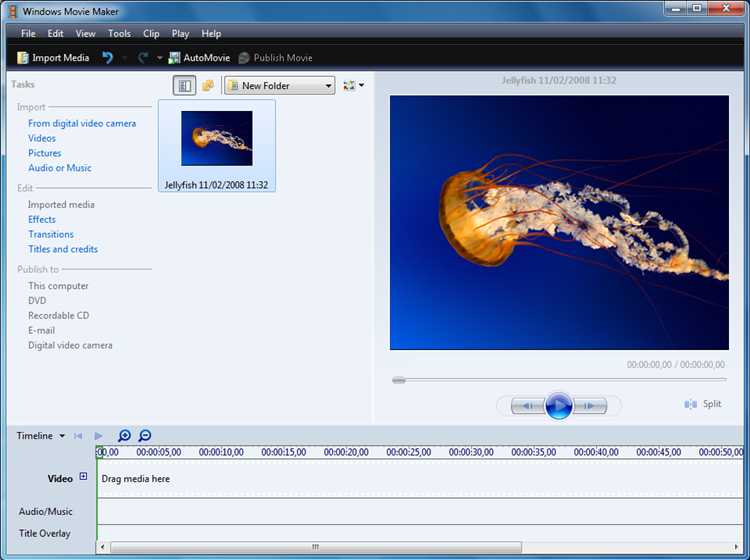Step to previous frame in preview
Viewport: 750px width, 560px height.
[528, 406]
